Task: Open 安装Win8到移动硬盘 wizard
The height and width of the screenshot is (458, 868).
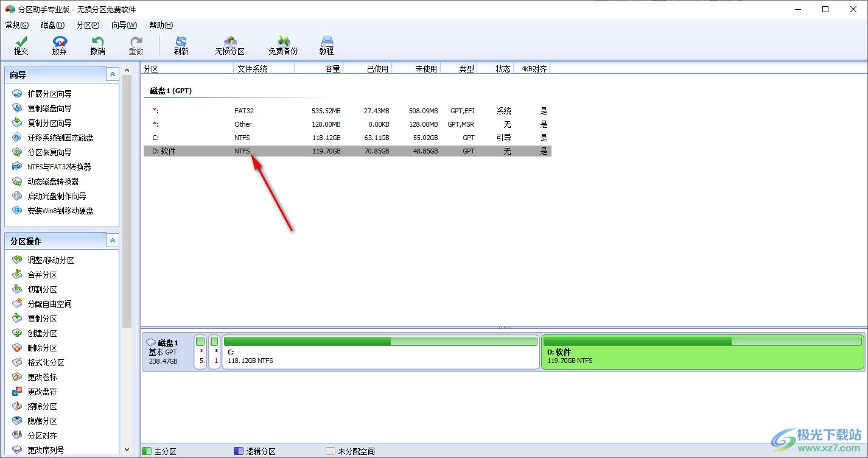Action: tap(53, 211)
